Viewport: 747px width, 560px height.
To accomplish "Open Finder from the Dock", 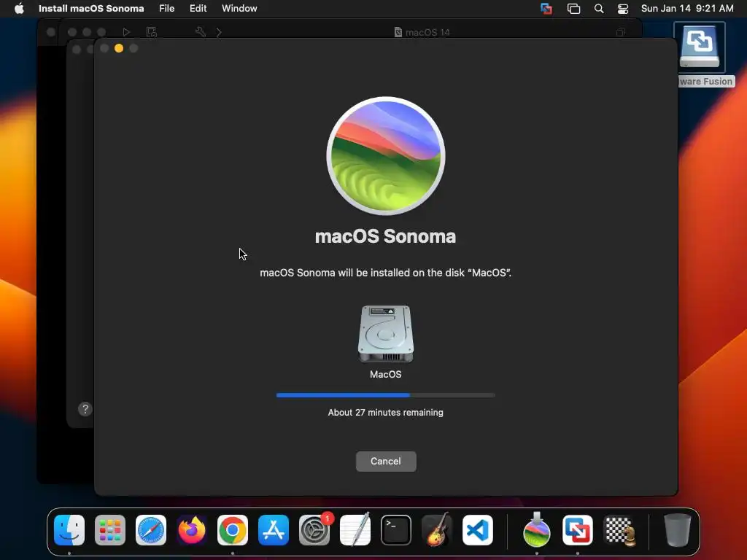I will click(x=69, y=530).
